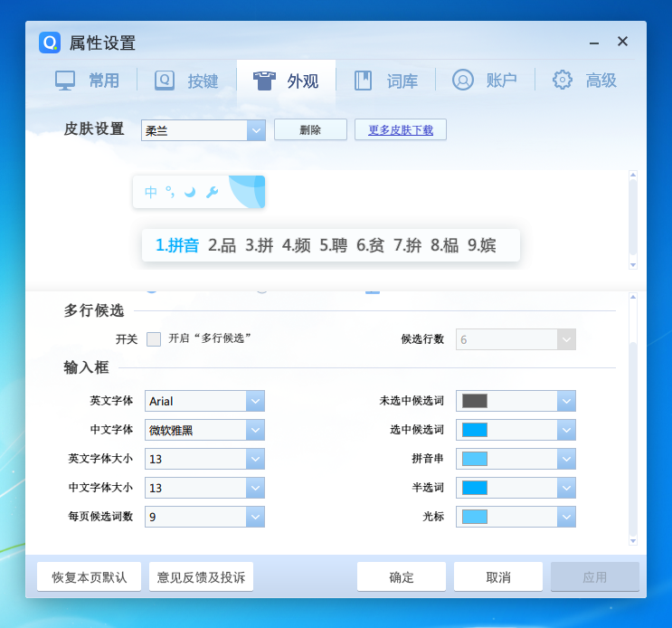This screenshot has width=672, height=628.
Task: Expand the 中文字体 微软雅黑 dropdown
Action: click(255, 430)
